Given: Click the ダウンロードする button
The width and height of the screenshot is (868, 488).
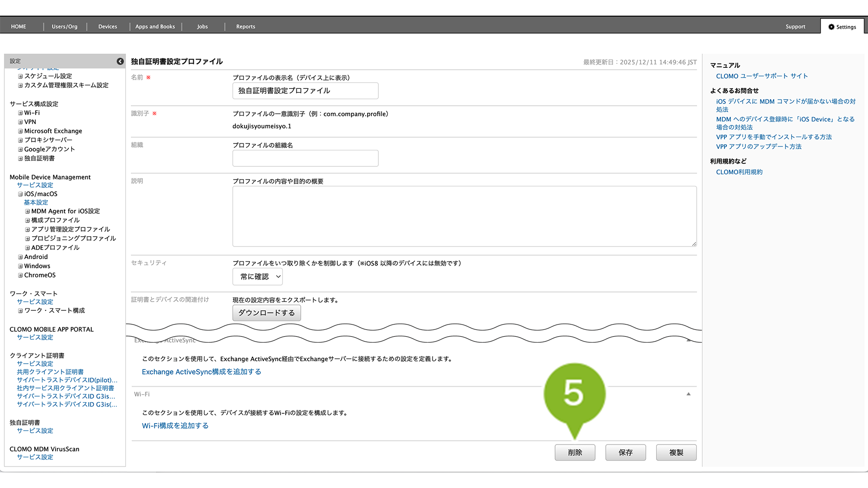Looking at the screenshot, I should (267, 313).
